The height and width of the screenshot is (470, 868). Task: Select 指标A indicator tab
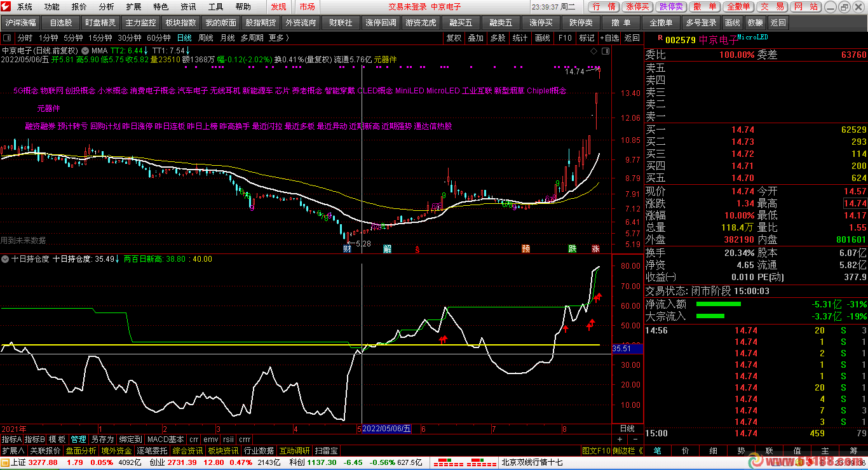click(x=11, y=439)
